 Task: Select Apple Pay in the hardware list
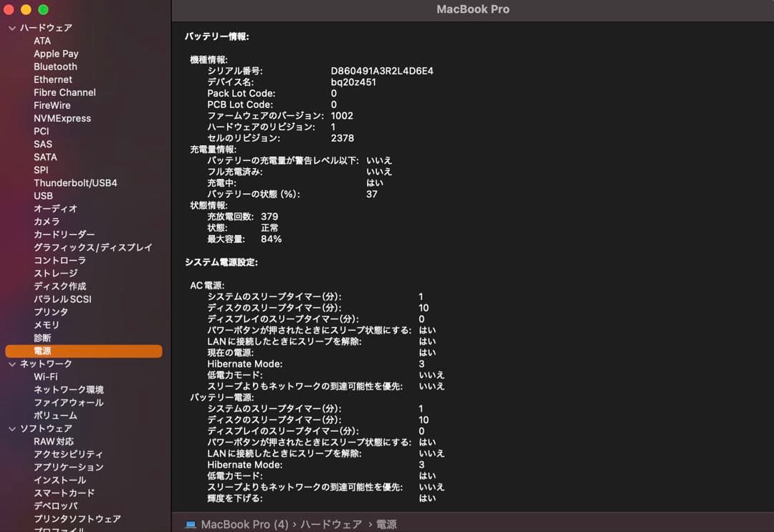(56, 53)
